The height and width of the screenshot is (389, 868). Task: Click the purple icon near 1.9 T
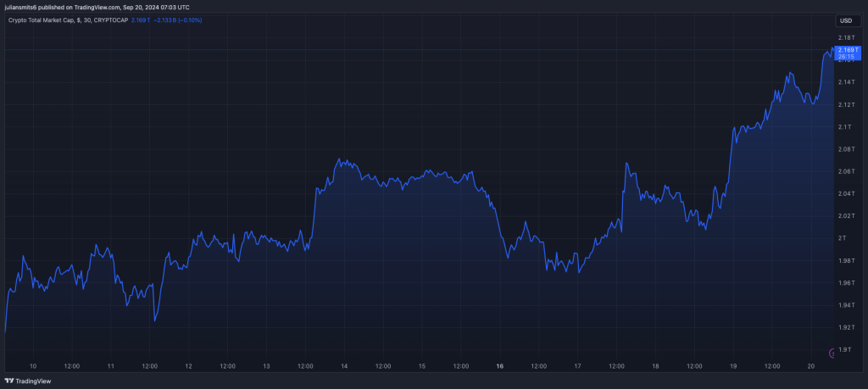coord(832,353)
